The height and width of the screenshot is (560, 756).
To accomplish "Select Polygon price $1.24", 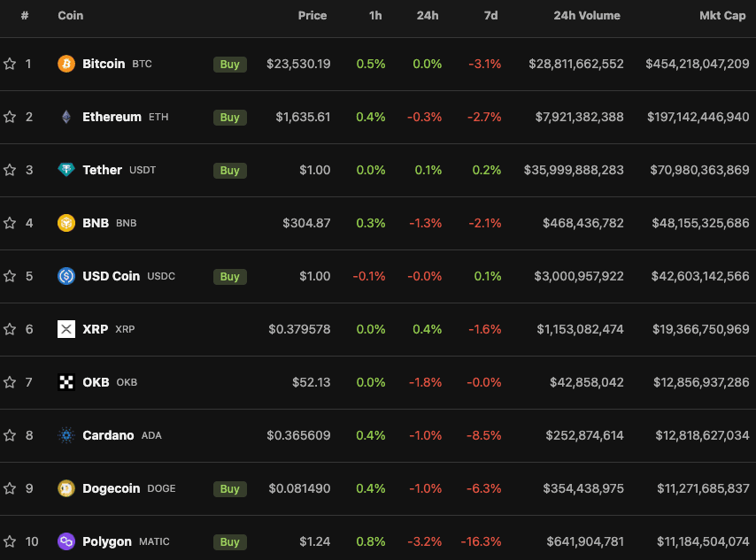I will pyautogui.click(x=315, y=541).
